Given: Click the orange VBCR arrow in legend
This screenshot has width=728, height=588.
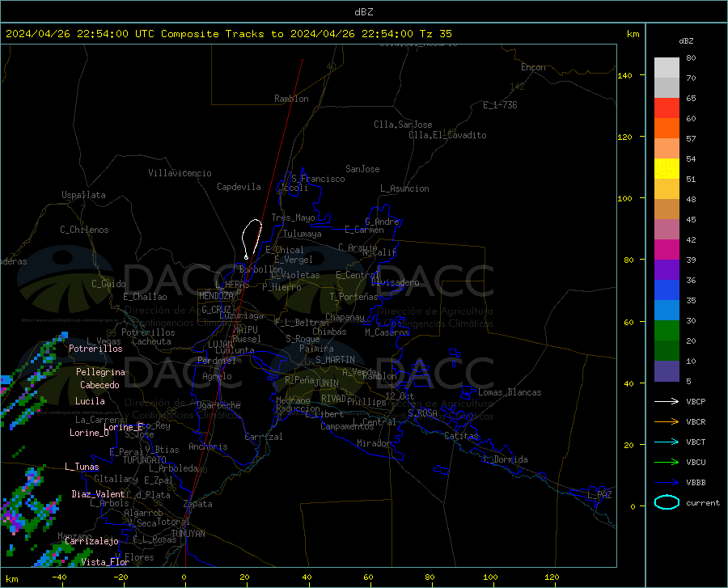Looking at the screenshot, I should tap(667, 421).
